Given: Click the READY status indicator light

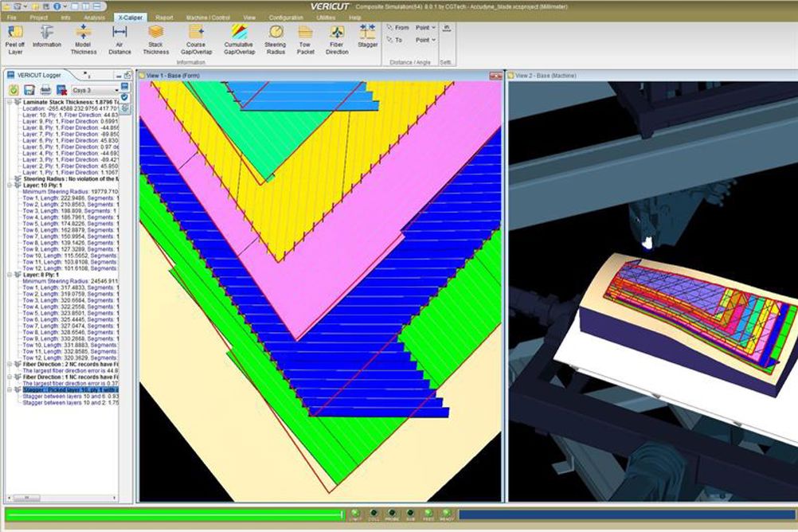Looking at the screenshot, I should (x=446, y=514).
